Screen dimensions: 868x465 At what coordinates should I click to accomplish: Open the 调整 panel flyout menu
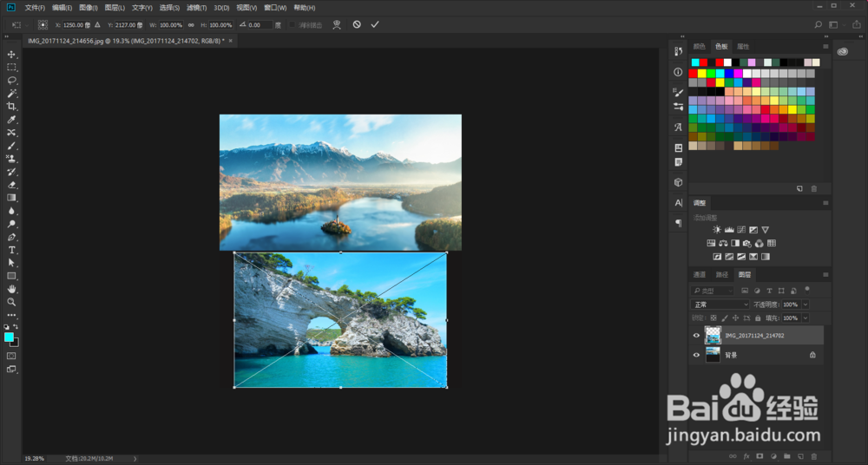coord(825,203)
